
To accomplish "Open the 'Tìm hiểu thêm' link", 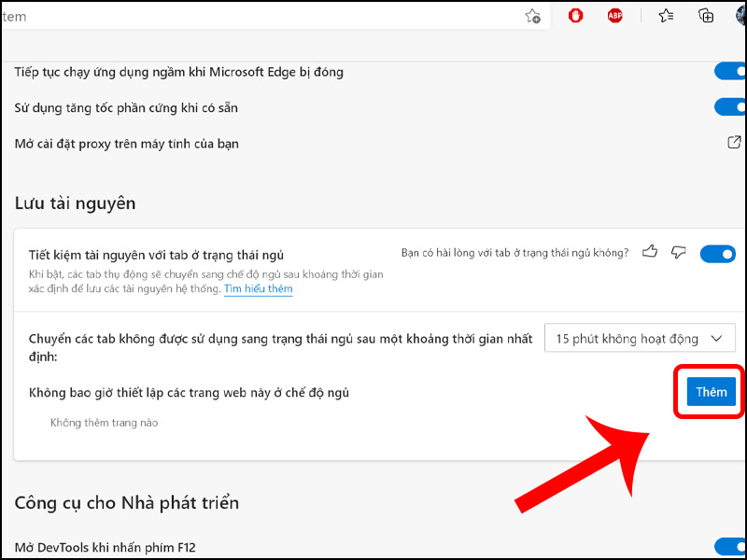I will click(258, 288).
